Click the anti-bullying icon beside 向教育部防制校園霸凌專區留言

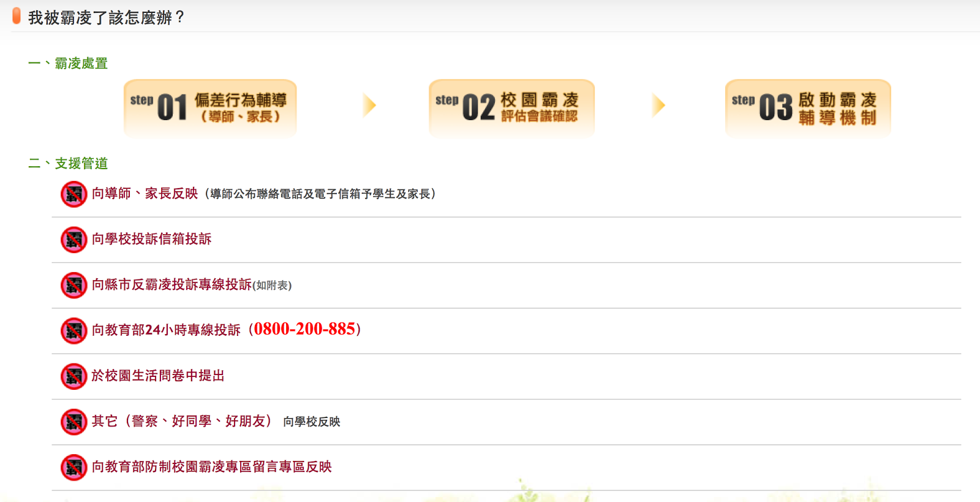74,468
